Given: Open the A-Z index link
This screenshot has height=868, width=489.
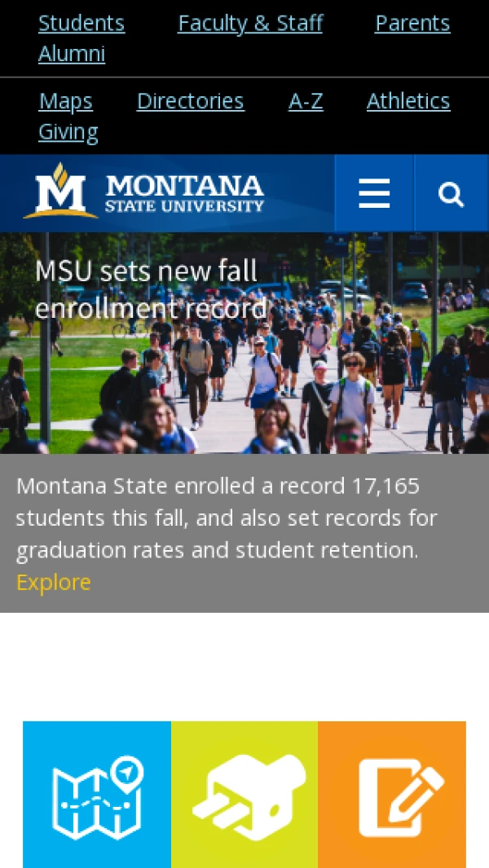Looking at the screenshot, I should pyautogui.click(x=306, y=101).
